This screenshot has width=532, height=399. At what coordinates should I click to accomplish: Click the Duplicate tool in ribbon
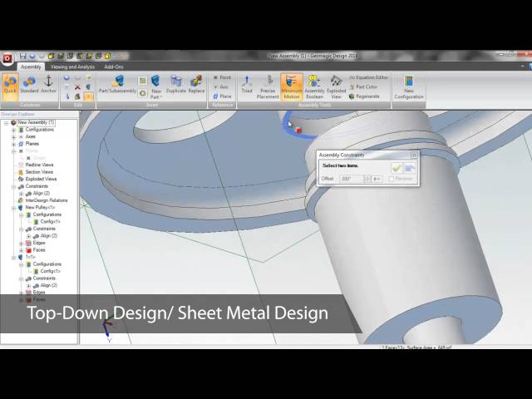click(x=176, y=86)
